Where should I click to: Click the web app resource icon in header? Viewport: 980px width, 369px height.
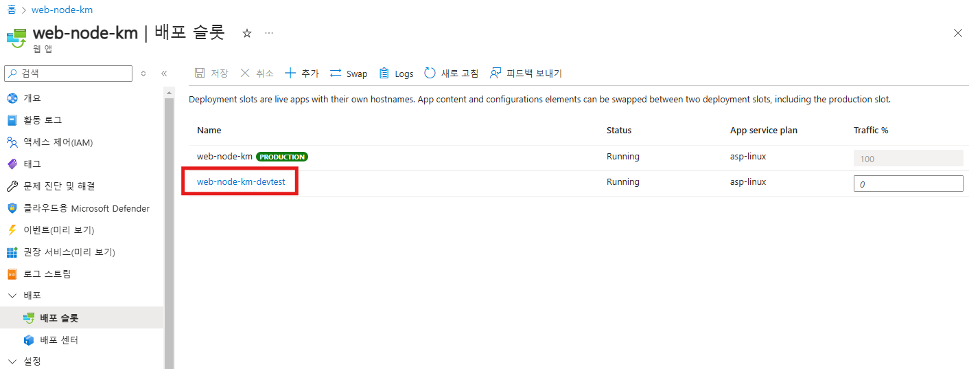(x=16, y=37)
